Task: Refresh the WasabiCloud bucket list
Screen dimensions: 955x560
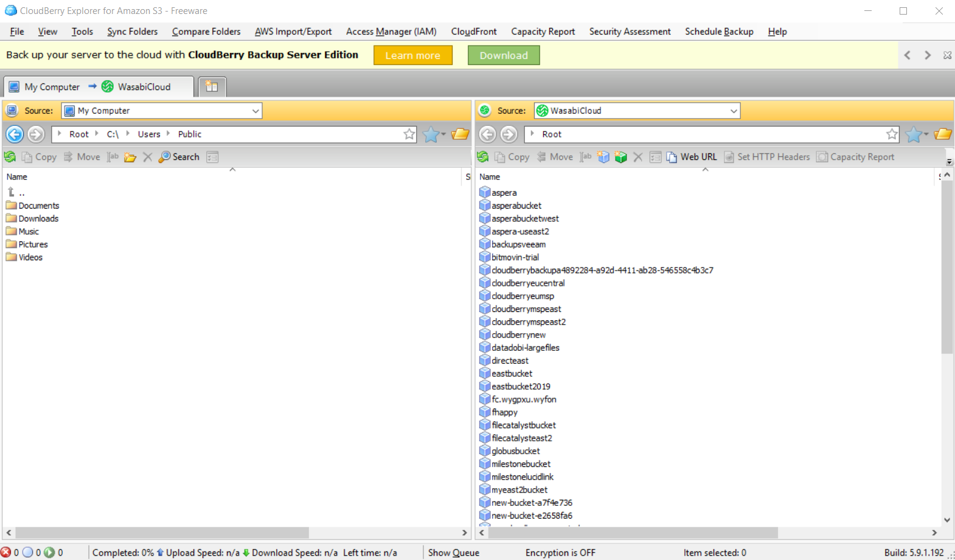Action: pyautogui.click(x=483, y=157)
